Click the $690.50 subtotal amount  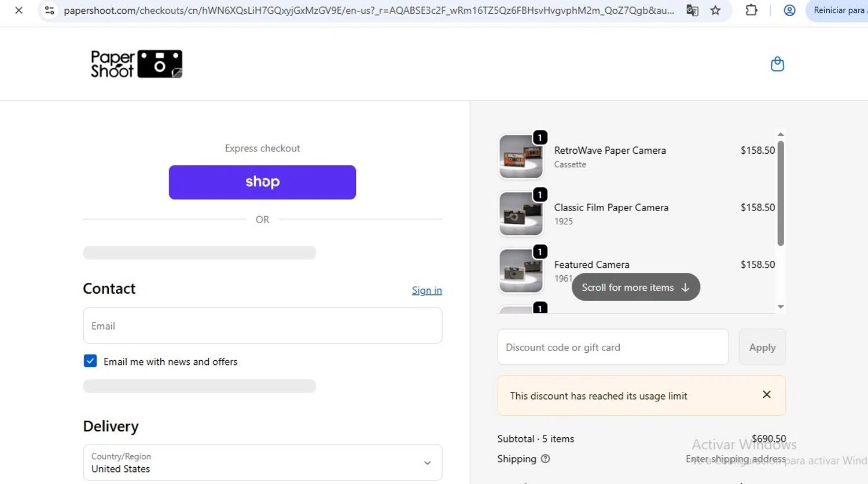point(768,438)
